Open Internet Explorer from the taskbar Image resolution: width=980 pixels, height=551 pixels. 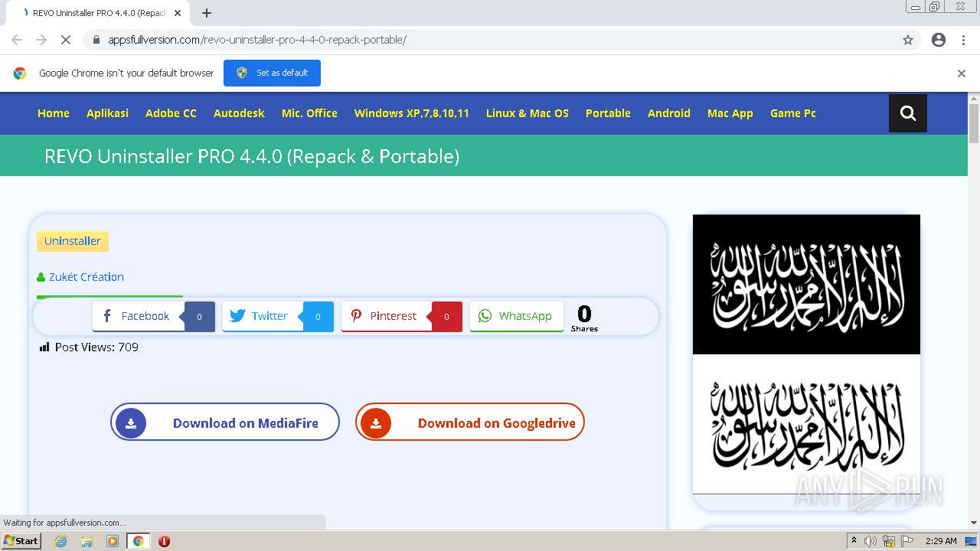point(61,541)
